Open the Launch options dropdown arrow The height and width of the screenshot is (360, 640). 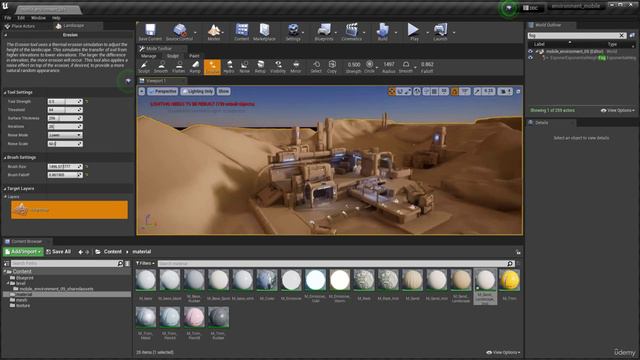point(454,32)
